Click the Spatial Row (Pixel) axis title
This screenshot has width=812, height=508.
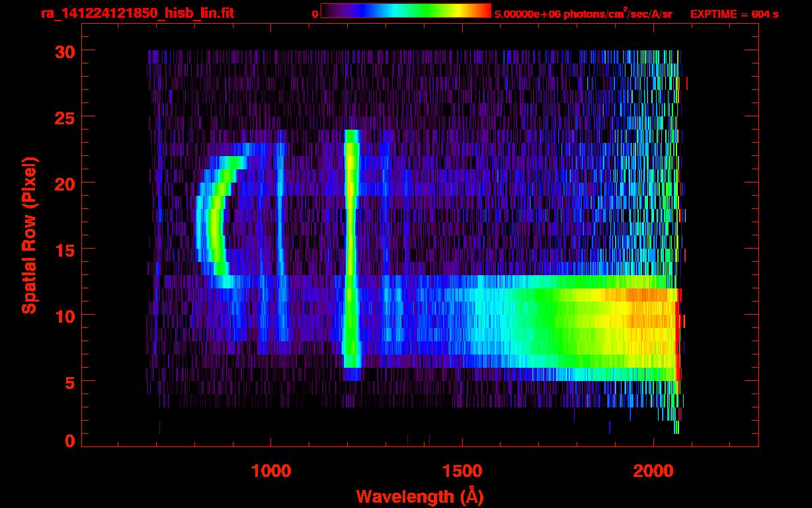[x=30, y=236]
